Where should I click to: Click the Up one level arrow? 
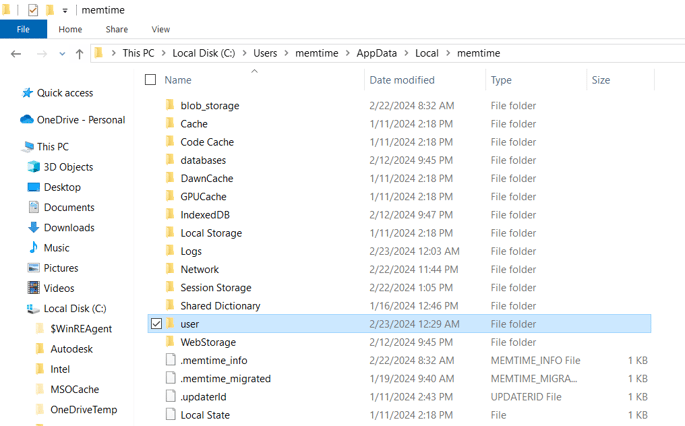click(79, 54)
